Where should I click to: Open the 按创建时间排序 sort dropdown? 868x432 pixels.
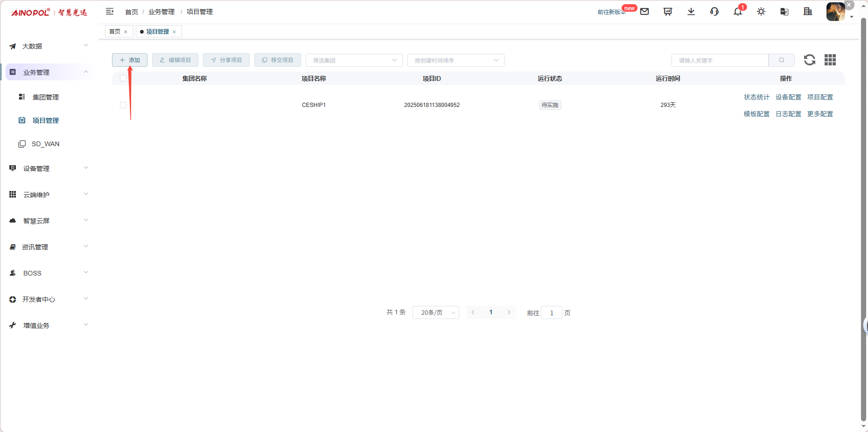click(455, 60)
